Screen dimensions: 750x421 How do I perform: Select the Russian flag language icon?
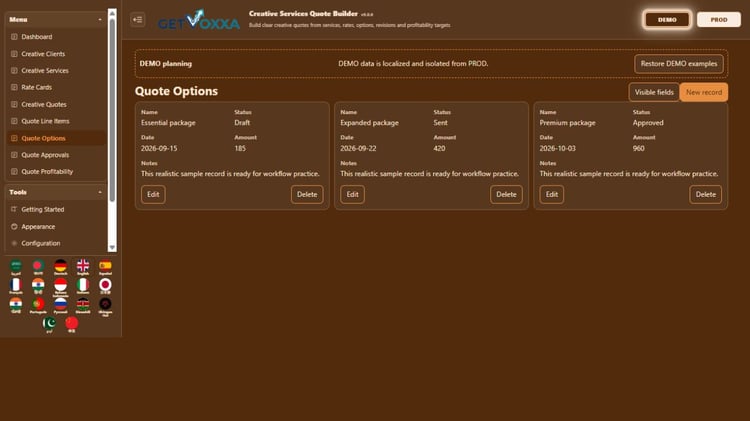(60, 305)
